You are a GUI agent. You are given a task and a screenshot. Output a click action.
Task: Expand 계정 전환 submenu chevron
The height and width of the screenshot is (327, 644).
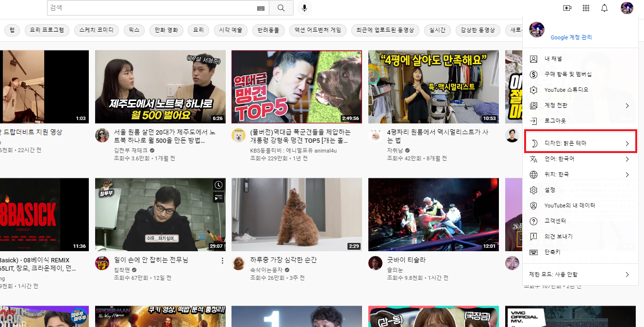pyautogui.click(x=627, y=105)
